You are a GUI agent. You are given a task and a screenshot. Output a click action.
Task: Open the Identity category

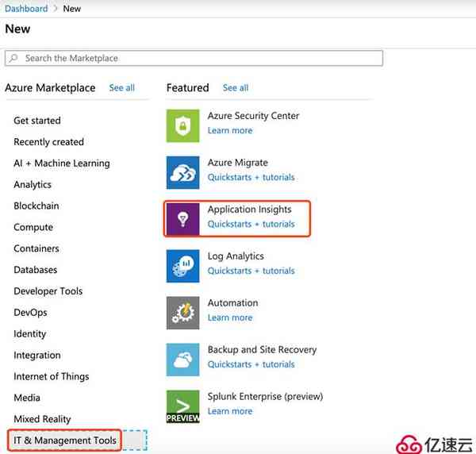tap(30, 333)
